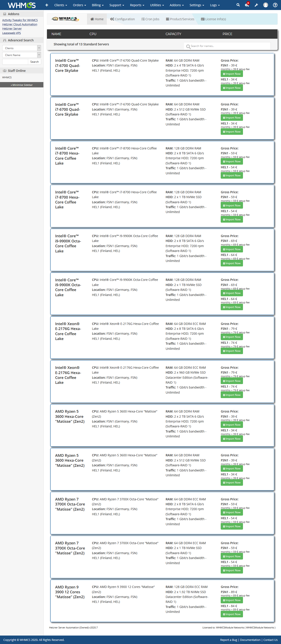Expand the Clients menu
Image resolution: width=281 pixels, height=644 pixels.
tap(61, 5)
